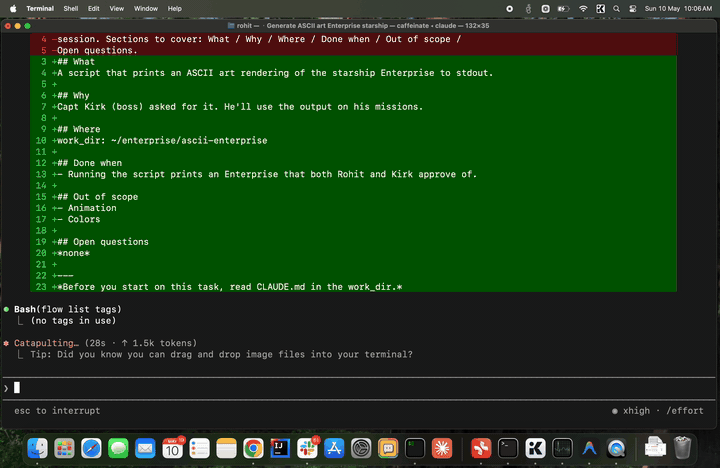Open Spotlight search in menu bar
Screen dimensions: 720x468
[616, 8]
